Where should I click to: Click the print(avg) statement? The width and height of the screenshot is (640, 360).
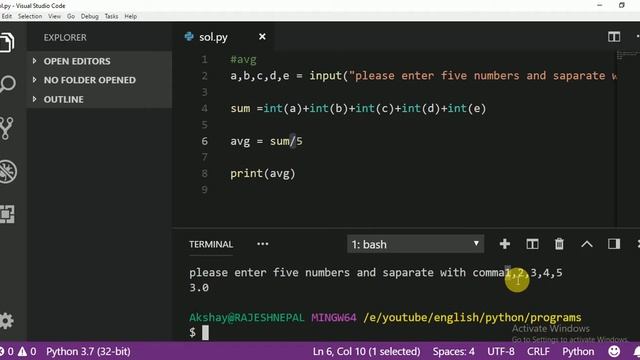pyautogui.click(x=262, y=174)
